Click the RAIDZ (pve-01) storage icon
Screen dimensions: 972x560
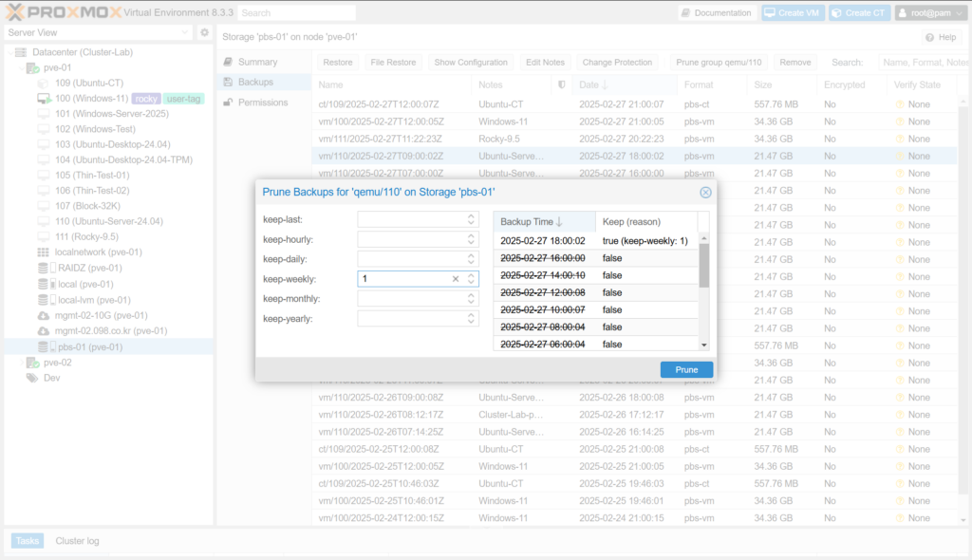click(x=44, y=268)
